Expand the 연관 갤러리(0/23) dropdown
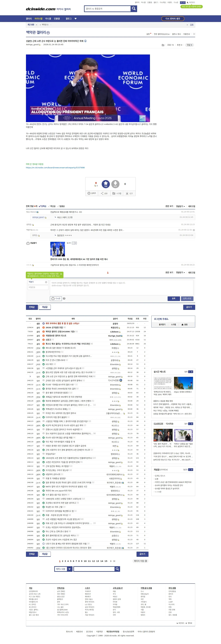221x644 pixels. 161,34
